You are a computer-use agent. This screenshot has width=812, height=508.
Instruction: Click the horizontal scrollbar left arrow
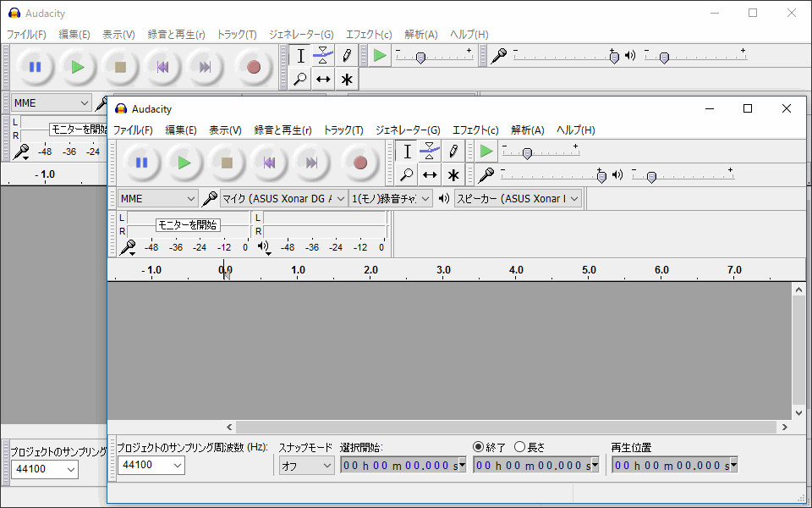point(229,427)
